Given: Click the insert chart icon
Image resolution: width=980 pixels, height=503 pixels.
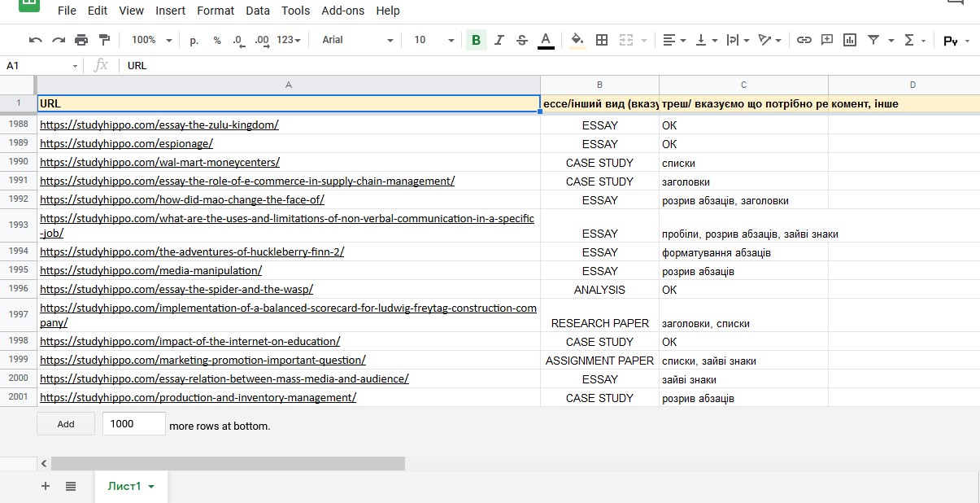Looking at the screenshot, I should coord(850,40).
